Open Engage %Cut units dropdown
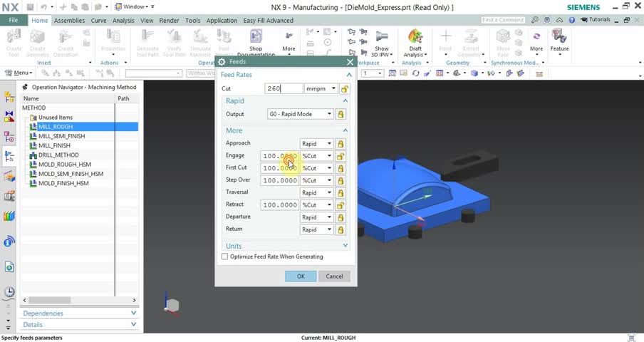 [x=316, y=157]
